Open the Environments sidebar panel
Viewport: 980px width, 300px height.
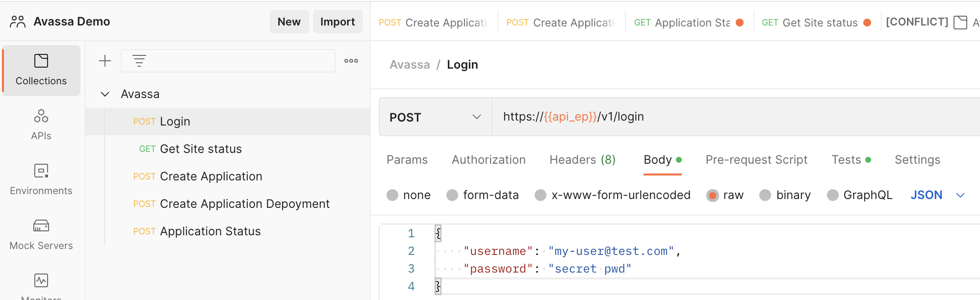[x=41, y=180]
